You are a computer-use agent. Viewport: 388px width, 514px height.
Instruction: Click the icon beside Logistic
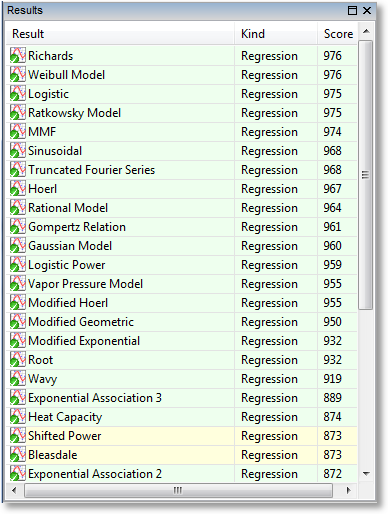18,93
